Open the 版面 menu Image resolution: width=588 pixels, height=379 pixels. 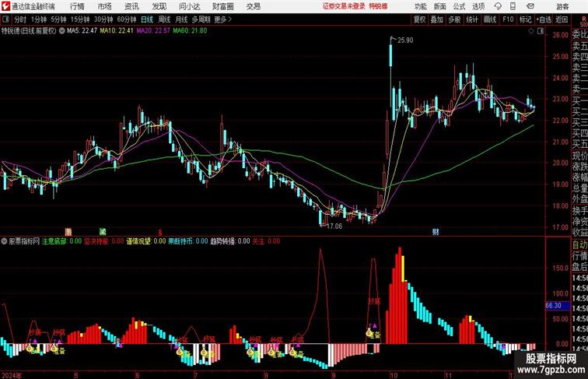(439, 6)
